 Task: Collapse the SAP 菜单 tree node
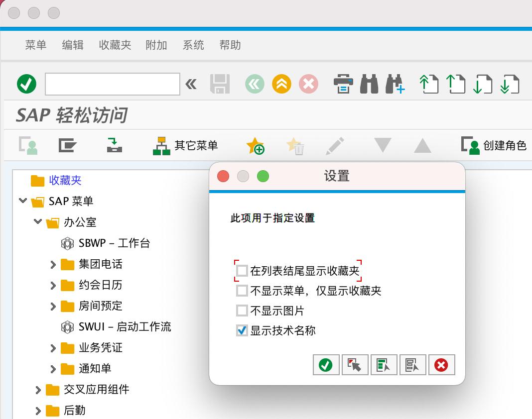[23, 201]
